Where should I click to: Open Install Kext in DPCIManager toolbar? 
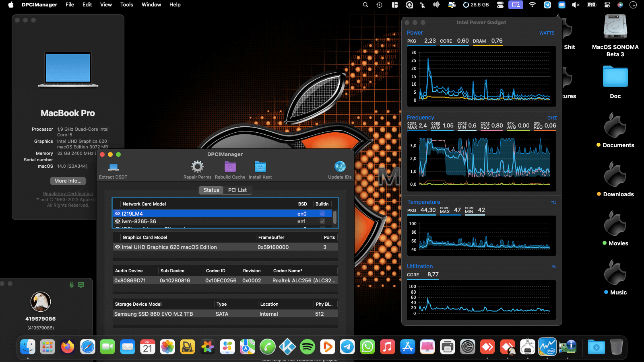click(x=260, y=167)
